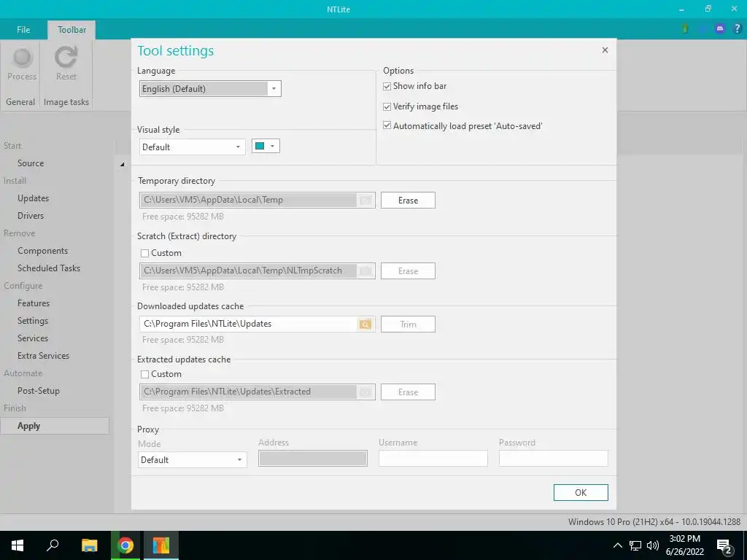Open the notification center icon

(x=724, y=545)
